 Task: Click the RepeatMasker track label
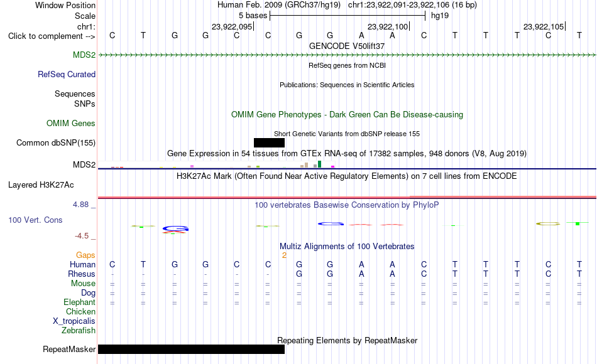click(x=69, y=349)
